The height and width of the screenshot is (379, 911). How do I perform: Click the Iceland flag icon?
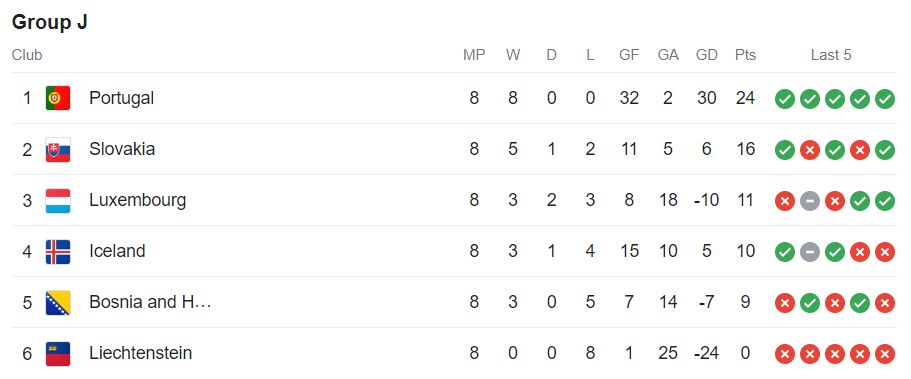pos(58,252)
